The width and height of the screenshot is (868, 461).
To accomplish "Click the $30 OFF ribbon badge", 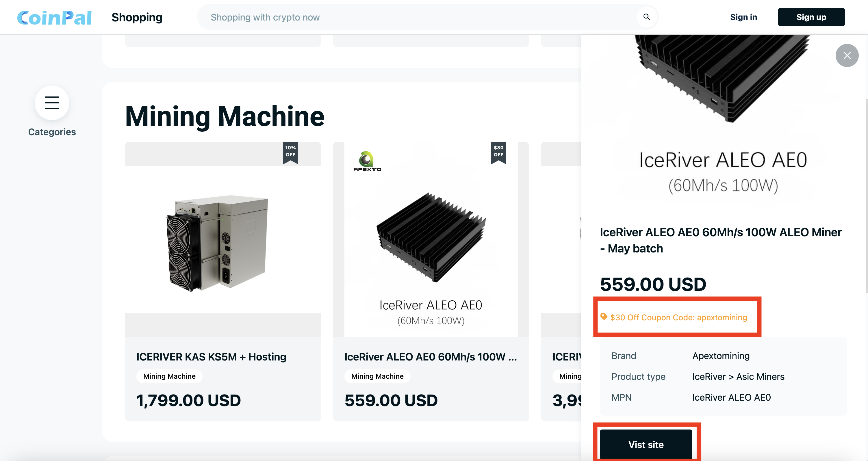I will click(498, 152).
